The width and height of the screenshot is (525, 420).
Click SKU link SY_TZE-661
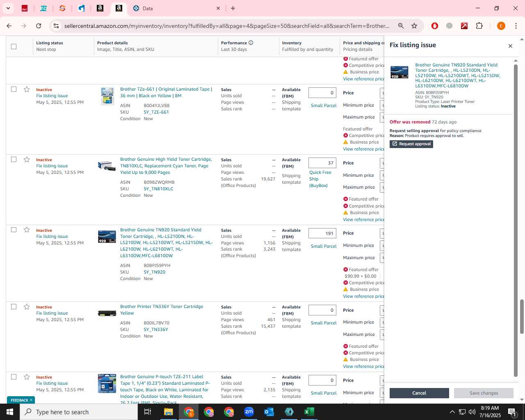point(156,112)
